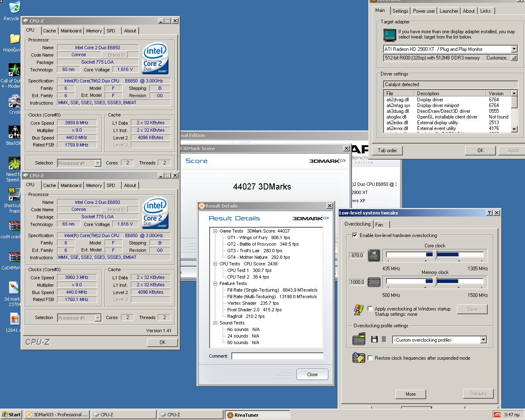Switch to Memory tab in lower CPU-Z
The height and width of the screenshot is (420, 525).
(94, 185)
